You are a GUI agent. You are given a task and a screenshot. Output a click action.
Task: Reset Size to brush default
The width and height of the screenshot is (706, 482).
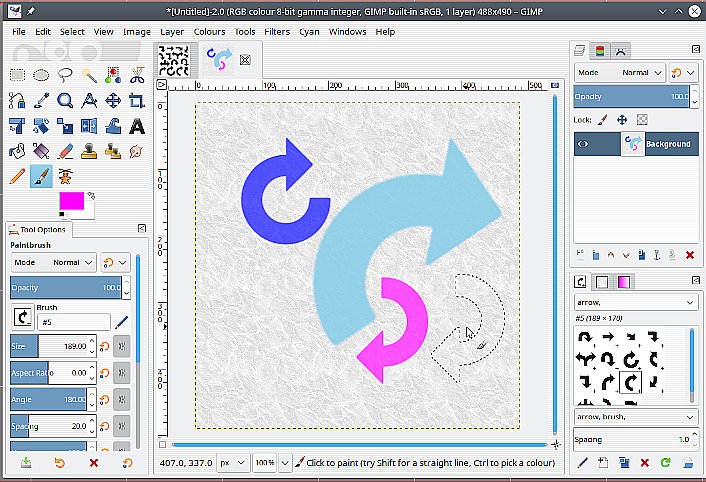(x=104, y=347)
